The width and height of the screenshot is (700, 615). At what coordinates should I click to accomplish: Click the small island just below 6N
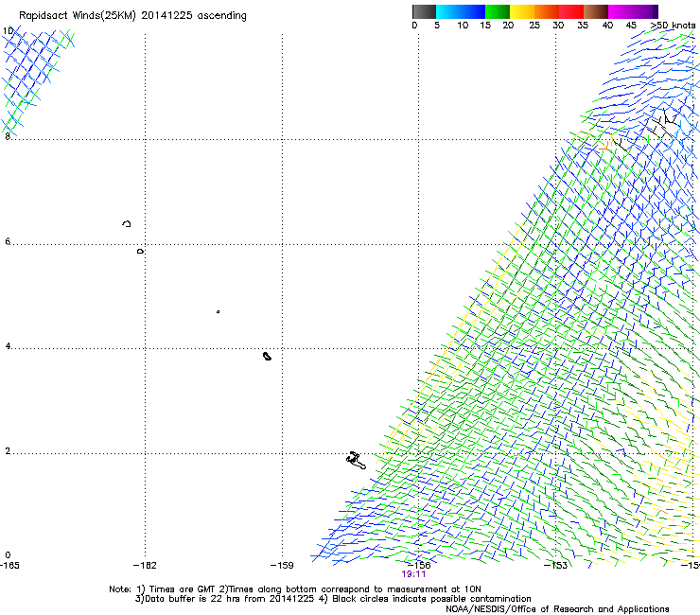[x=140, y=252]
